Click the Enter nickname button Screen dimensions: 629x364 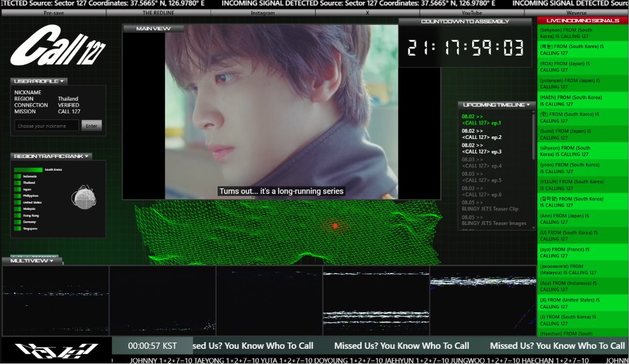92,126
